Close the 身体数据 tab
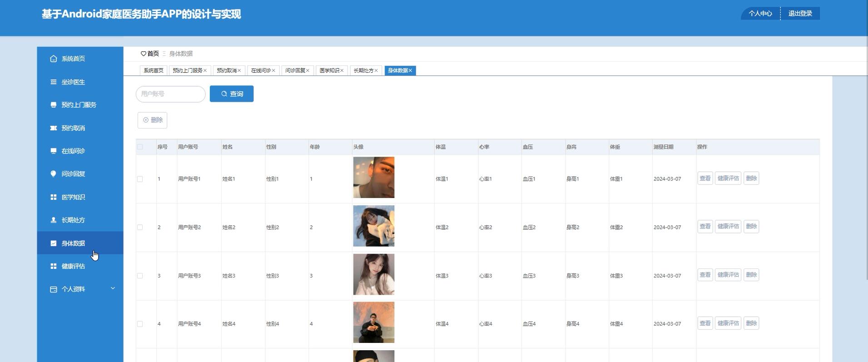The width and height of the screenshot is (868, 362). coord(410,70)
